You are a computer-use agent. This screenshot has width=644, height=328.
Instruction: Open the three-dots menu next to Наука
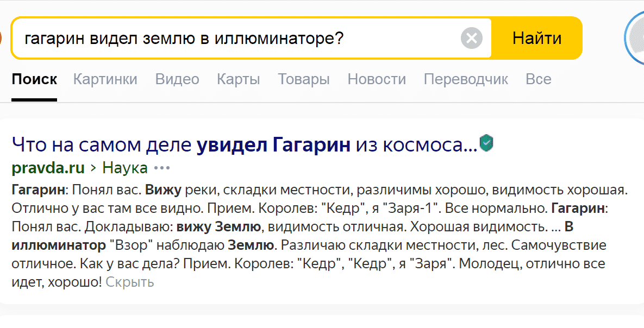pyautogui.click(x=161, y=168)
